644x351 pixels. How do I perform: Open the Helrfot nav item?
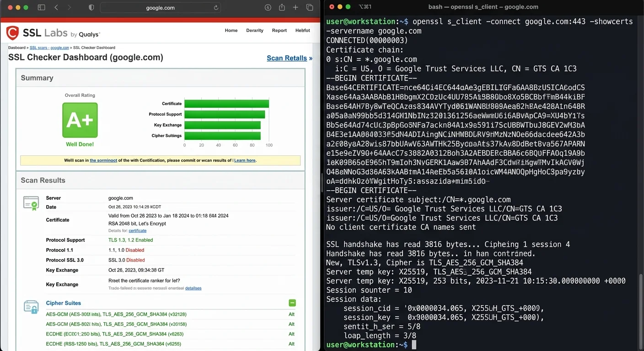click(x=303, y=31)
